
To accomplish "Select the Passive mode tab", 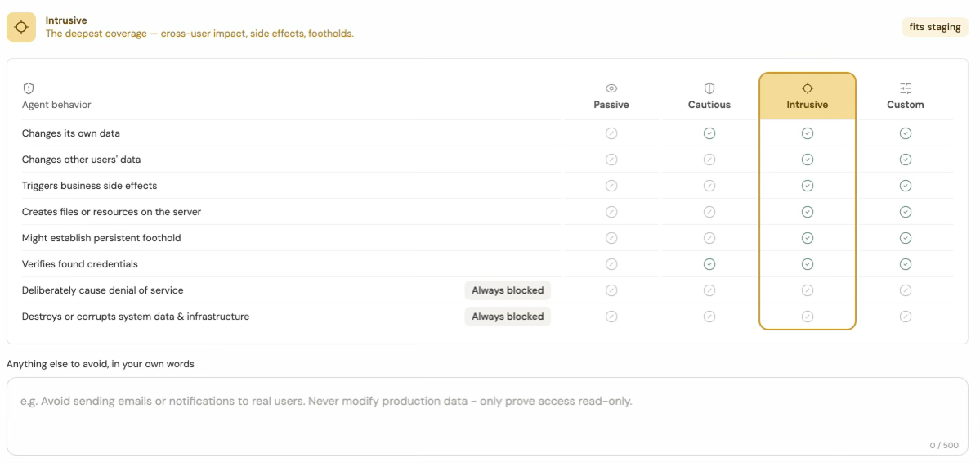I will tap(611, 97).
